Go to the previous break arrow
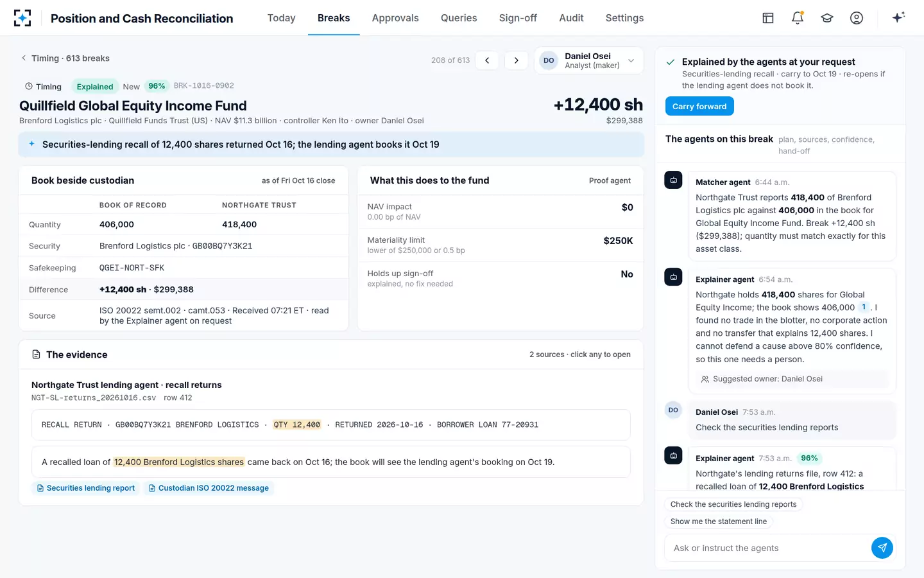This screenshot has width=924, height=578. pyautogui.click(x=487, y=60)
